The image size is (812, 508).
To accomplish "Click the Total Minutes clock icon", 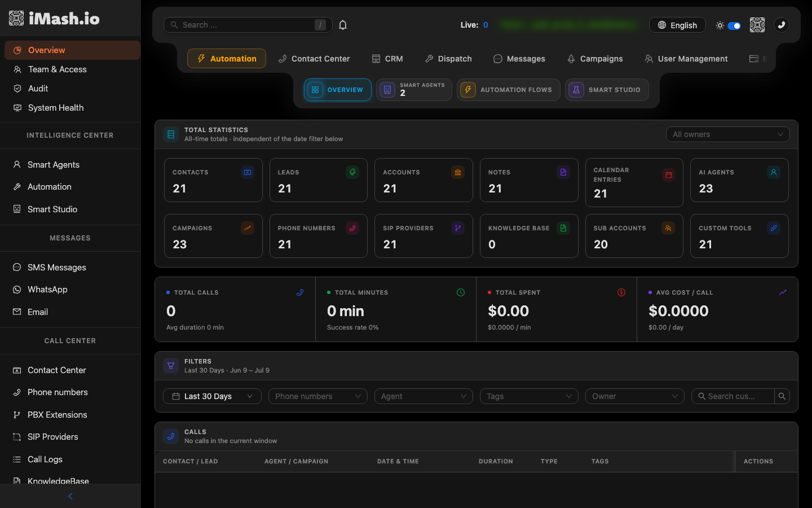I will pyautogui.click(x=461, y=292).
